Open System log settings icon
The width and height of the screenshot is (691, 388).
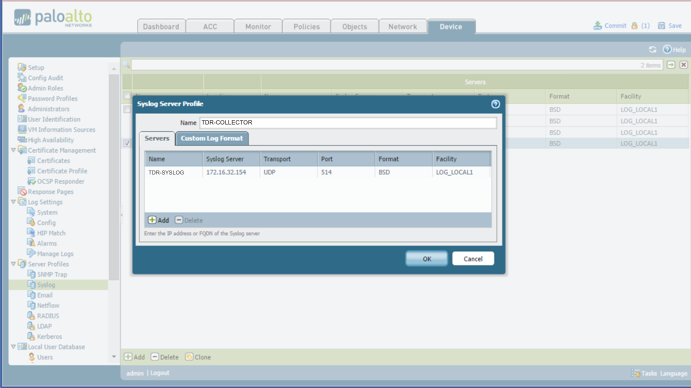31,212
